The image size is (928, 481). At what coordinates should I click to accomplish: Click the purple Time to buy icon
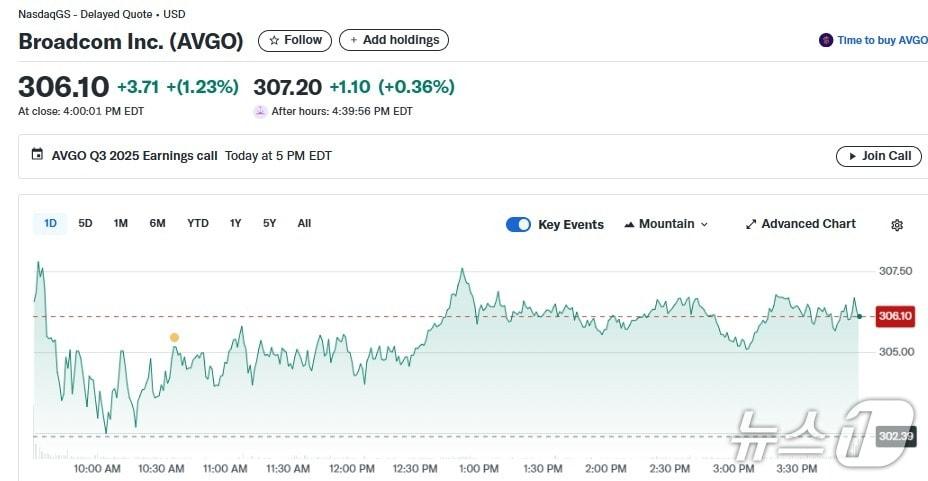(825, 40)
